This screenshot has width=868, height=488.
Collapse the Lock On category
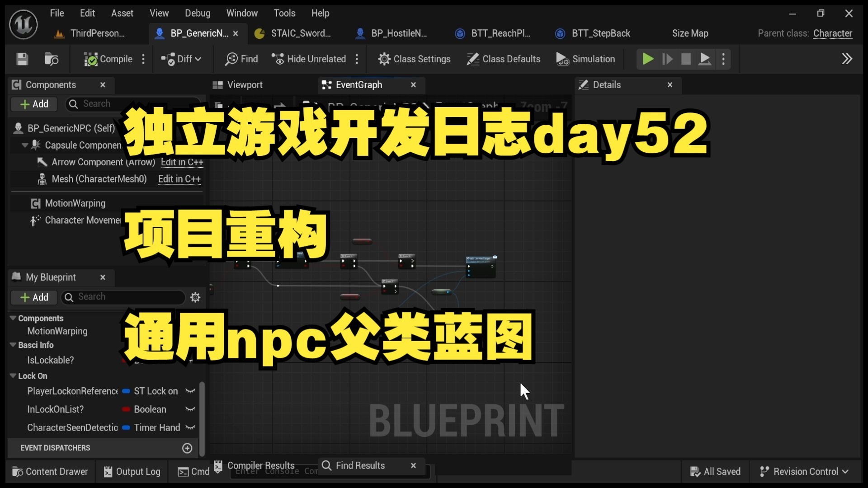(13, 376)
